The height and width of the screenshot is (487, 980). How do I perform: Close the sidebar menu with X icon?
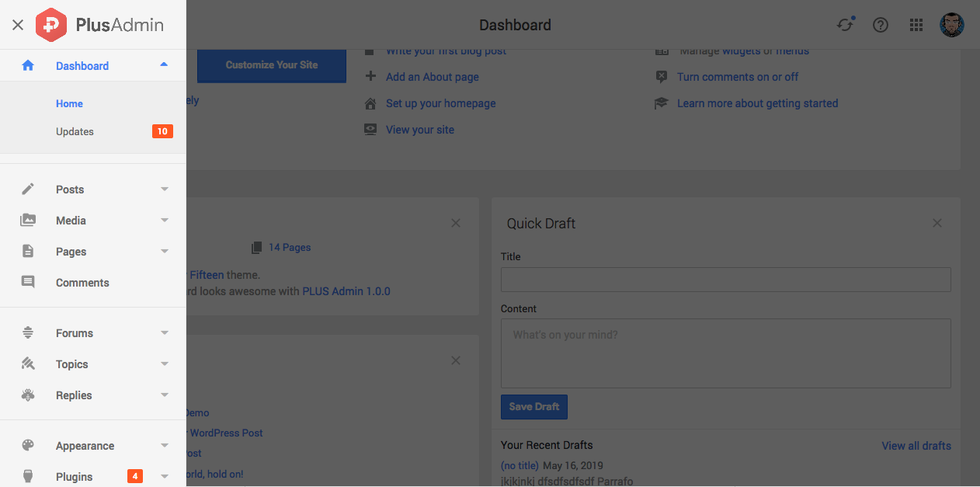coord(18,25)
